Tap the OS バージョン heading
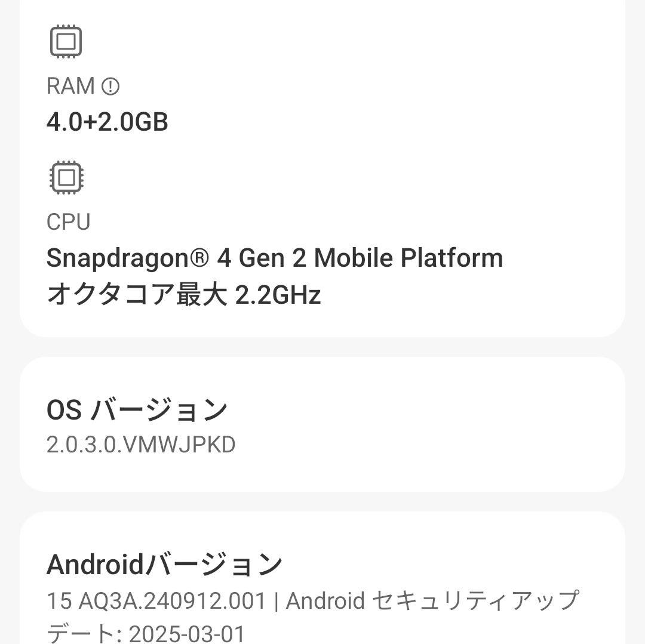645x644 pixels. tap(139, 409)
